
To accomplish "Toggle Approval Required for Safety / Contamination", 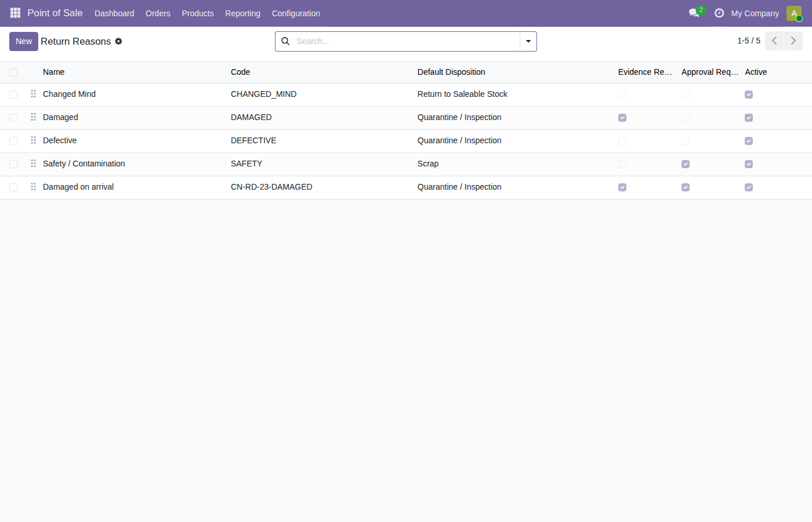I will click(x=686, y=164).
